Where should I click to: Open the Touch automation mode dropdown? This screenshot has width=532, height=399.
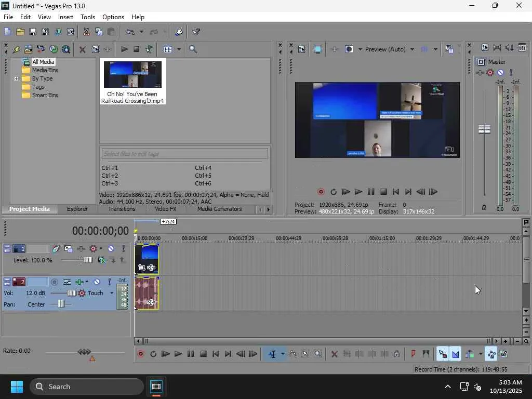pos(112,293)
